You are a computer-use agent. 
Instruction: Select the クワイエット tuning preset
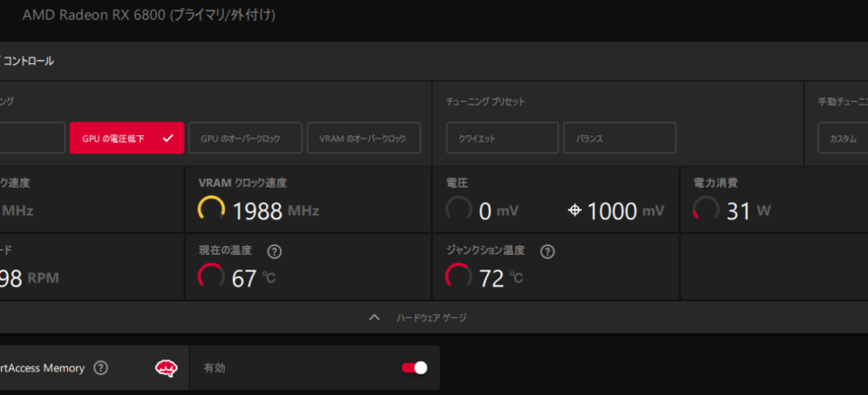click(x=503, y=138)
